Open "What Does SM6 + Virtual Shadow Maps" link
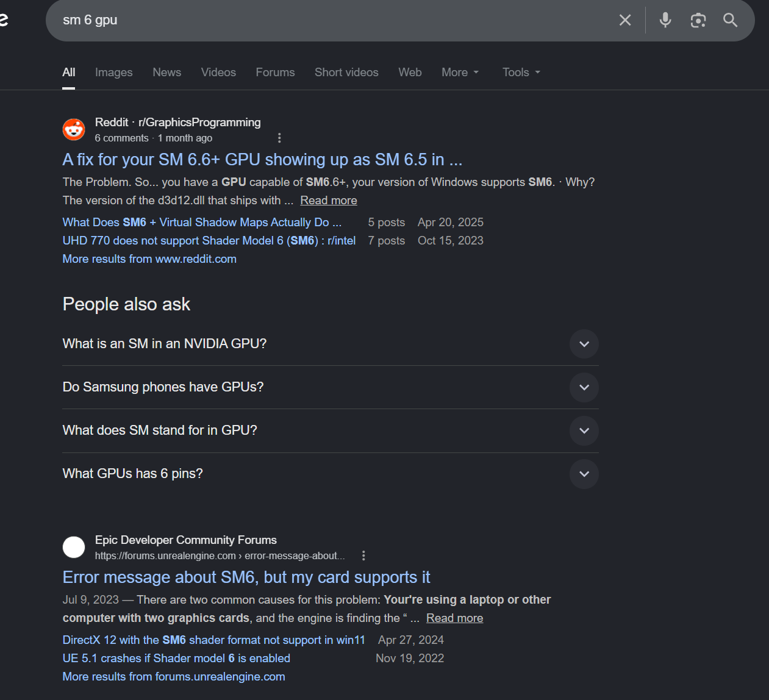 click(x=202, y=223)
